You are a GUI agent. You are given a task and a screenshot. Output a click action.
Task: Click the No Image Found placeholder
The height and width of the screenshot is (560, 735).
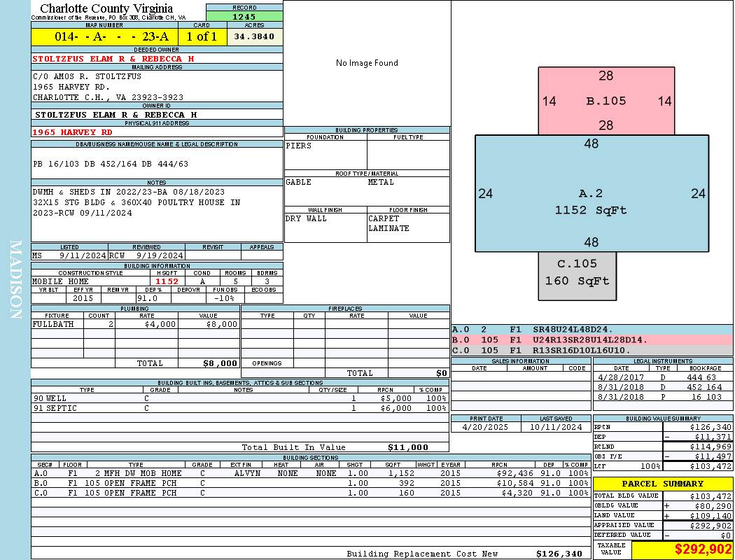click(x=367, y=63)
